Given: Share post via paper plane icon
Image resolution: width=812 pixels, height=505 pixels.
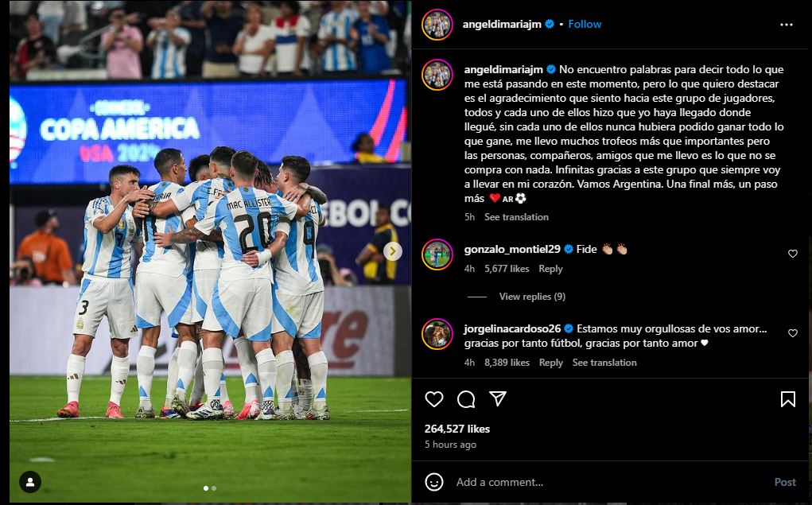Looking at the screenshot, I should [498, 398].
